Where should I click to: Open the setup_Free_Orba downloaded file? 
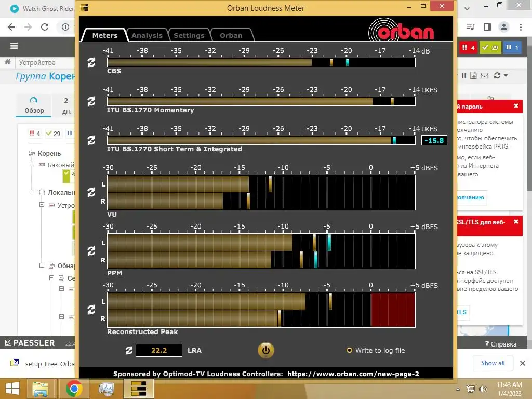(43, 363)
